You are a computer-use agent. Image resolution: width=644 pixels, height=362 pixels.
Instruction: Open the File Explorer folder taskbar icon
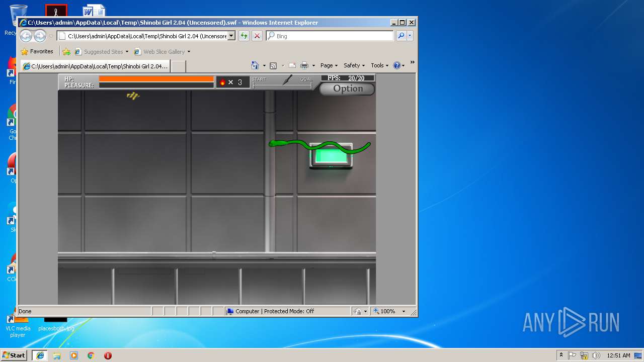click(x=57, y=355)
